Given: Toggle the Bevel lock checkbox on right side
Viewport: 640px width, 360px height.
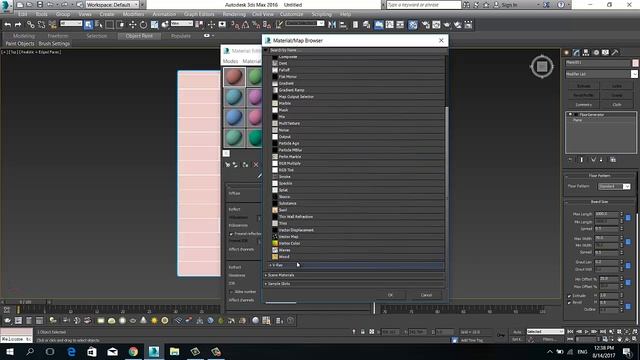Looking at the screenshot, I should point(628,306).
